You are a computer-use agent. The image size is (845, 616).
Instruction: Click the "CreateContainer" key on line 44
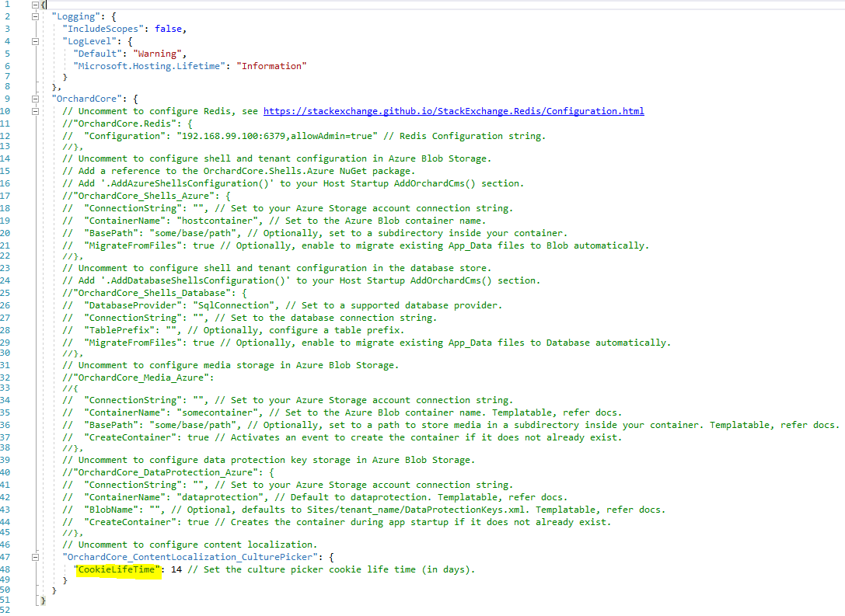coord(131,522)
